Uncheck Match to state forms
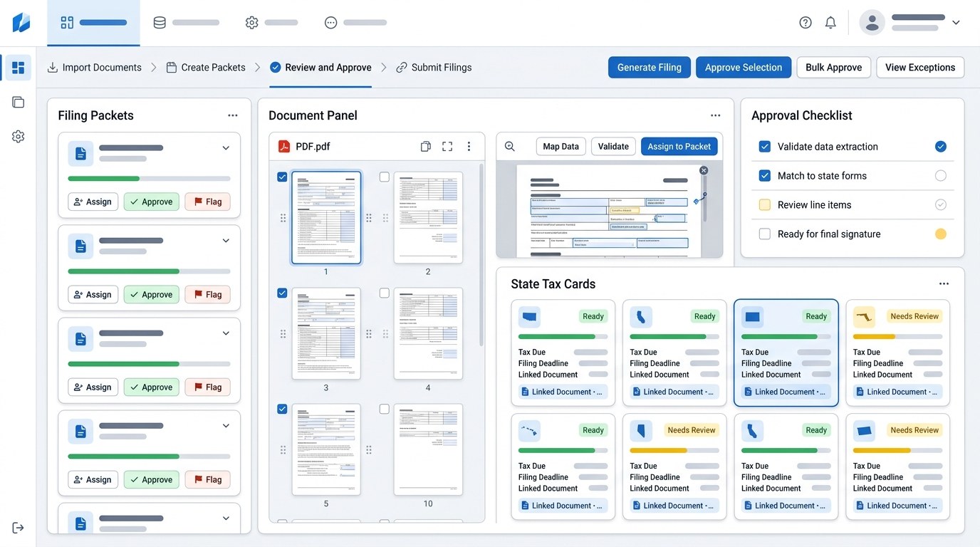Viewport: 980px width, 547px height. [x=765, y=176]
